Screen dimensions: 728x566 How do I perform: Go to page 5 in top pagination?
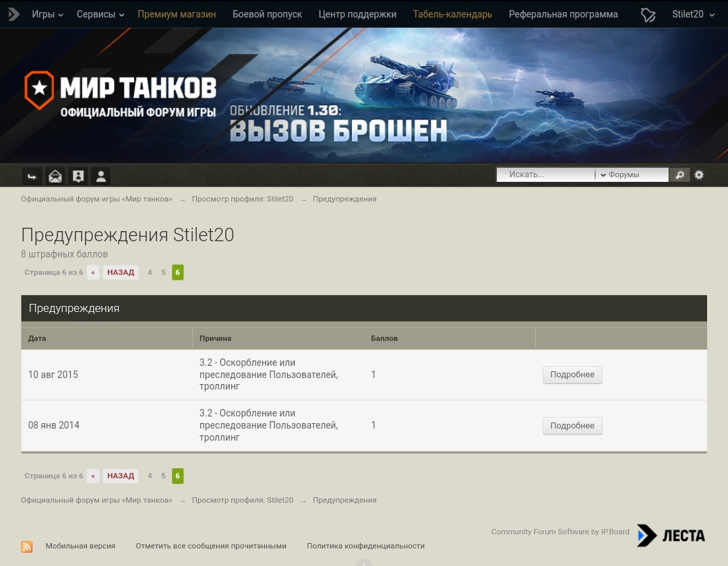tap(163, 272)
